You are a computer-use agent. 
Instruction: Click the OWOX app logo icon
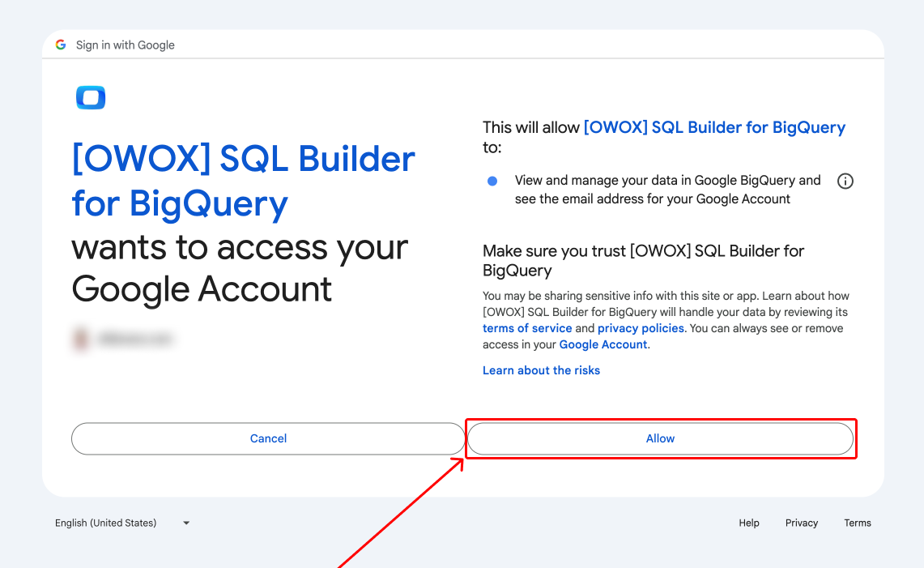click(x=91, y=97)
